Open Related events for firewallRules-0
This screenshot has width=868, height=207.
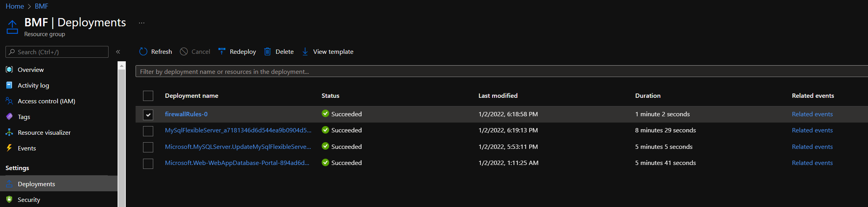[812, 114]
